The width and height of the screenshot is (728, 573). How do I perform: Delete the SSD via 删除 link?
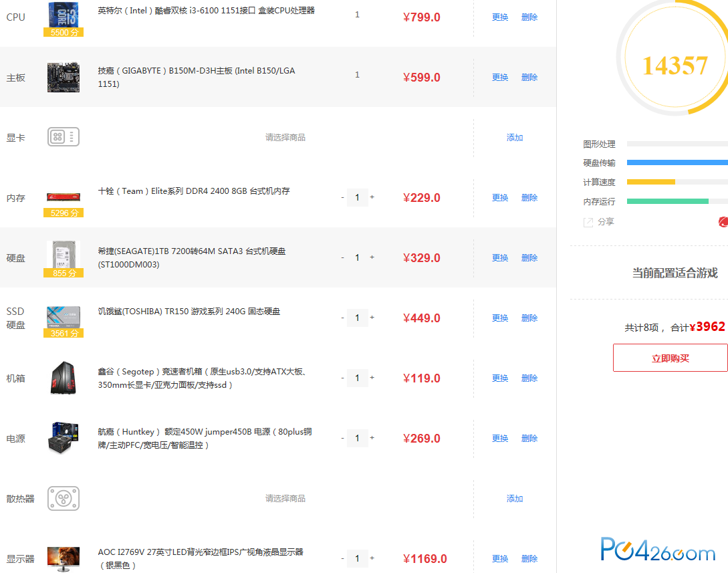click(x=529, y=318)
